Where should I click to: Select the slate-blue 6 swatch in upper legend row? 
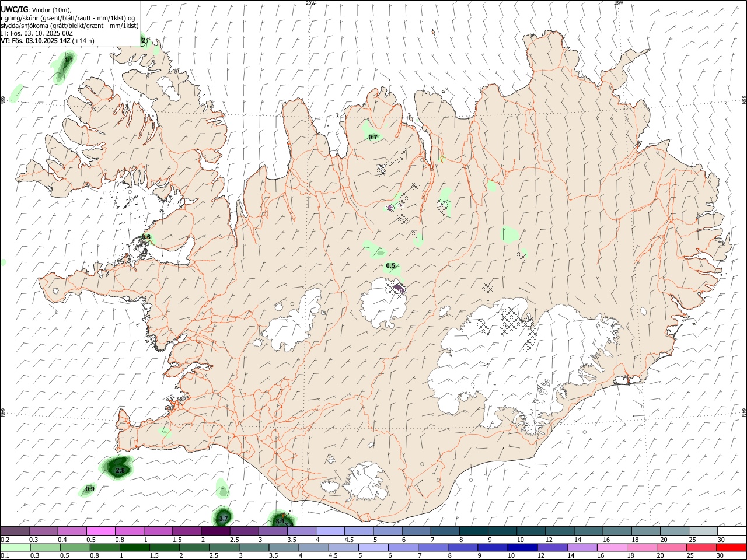click(417, 531)
